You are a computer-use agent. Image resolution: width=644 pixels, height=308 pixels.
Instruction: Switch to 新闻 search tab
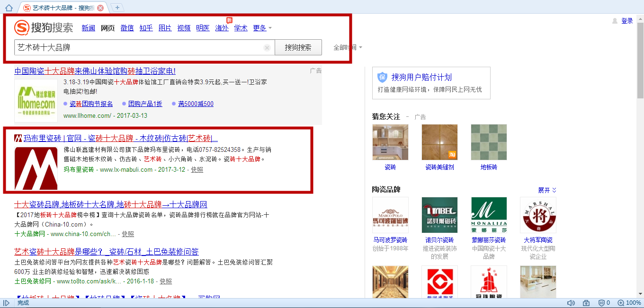click(x=89, y=28)
